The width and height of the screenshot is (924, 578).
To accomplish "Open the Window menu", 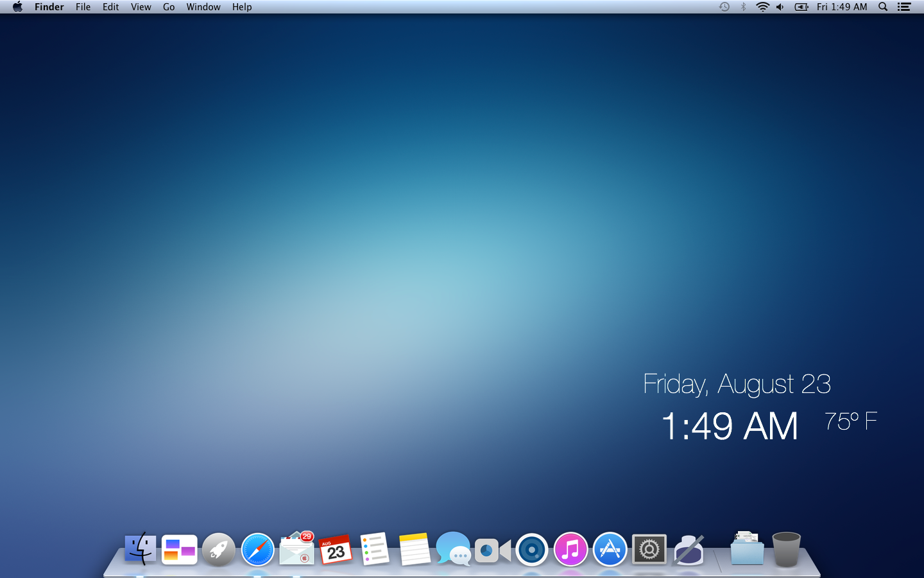I will click(x=203, y=7).
